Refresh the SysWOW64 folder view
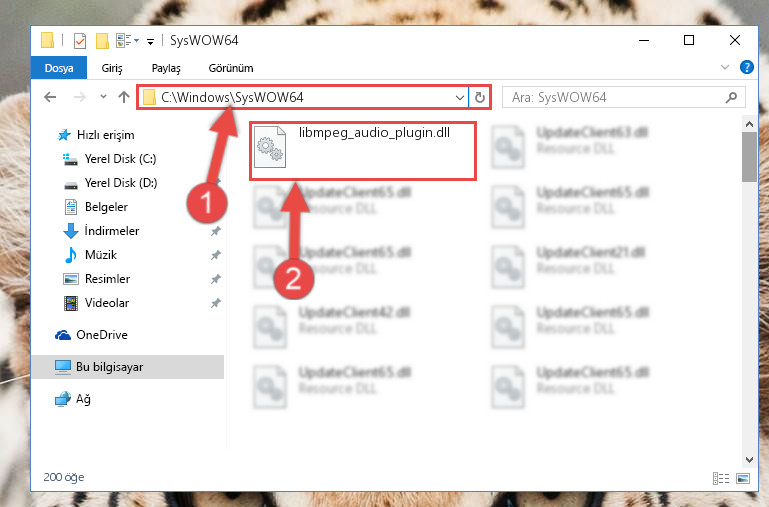 (480, 98)
